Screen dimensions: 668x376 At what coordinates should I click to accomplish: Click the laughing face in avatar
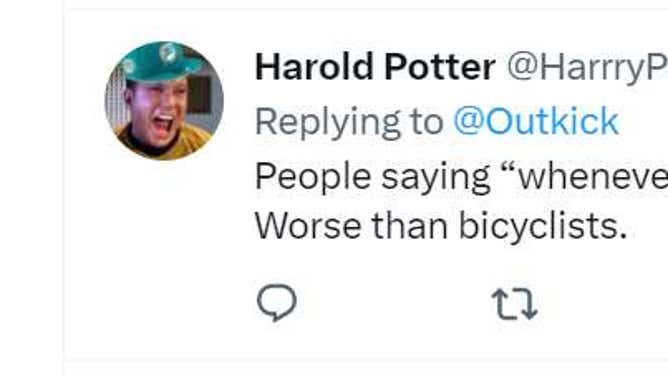(158, 113)
